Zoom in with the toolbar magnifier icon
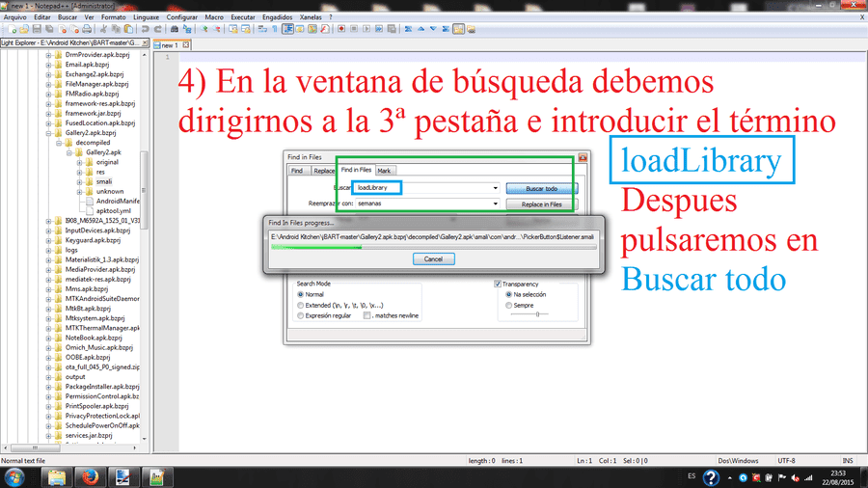Viewport: 868px width, 488px height. [203, 29]
